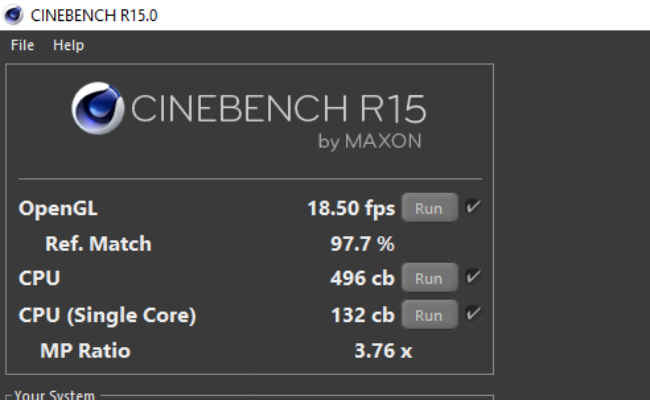Toggle the OpenGL test checkbox

click(473, 206)
